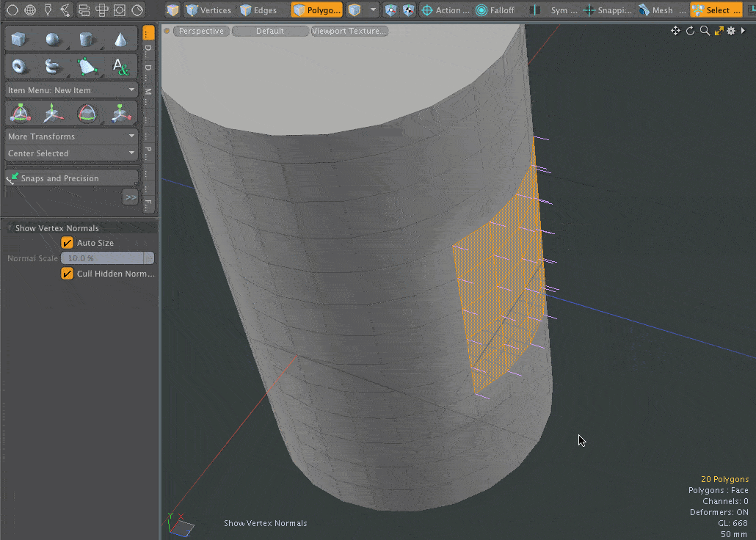Click the Rotate transform tool icon
The height and width of the screenshot is (540, 756).
87,113
